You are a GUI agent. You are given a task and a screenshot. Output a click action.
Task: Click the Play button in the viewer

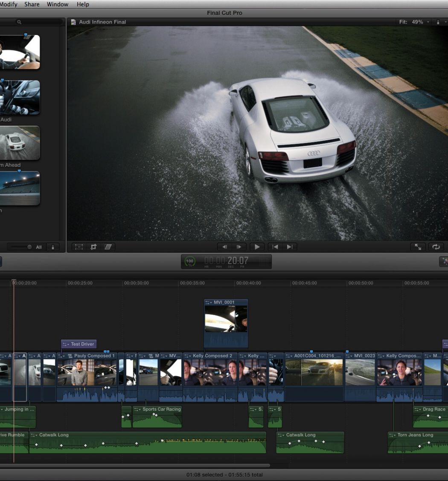coord(257,247)
